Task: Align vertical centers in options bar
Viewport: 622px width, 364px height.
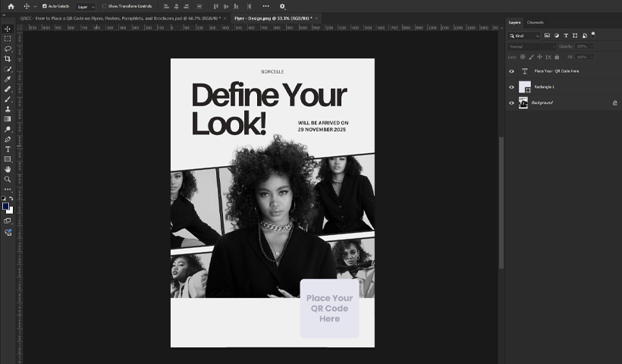Action: coord(226,6)
